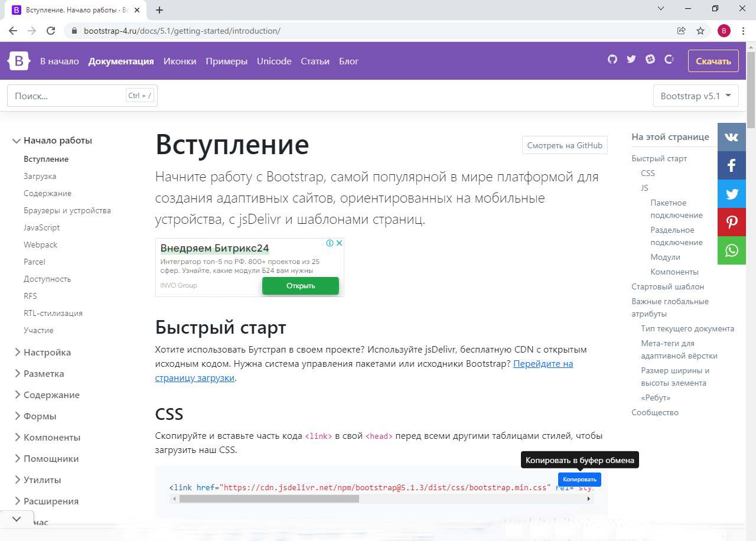Focus the Поиск search field

coord(68,96)
